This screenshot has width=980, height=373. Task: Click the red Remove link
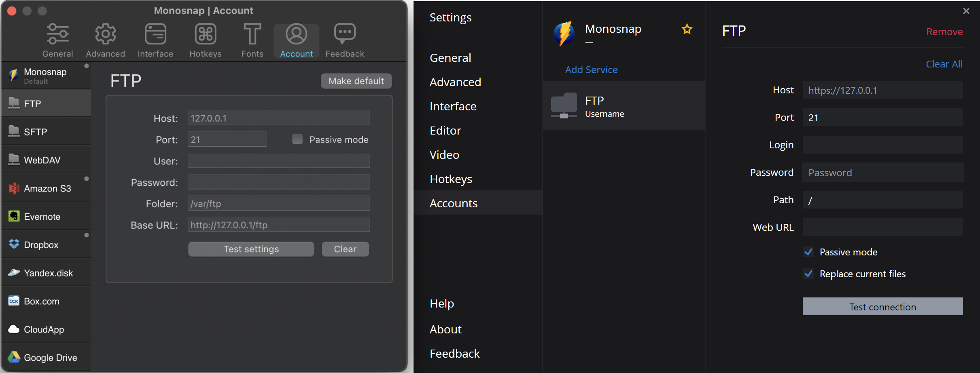tap(944, 32)
